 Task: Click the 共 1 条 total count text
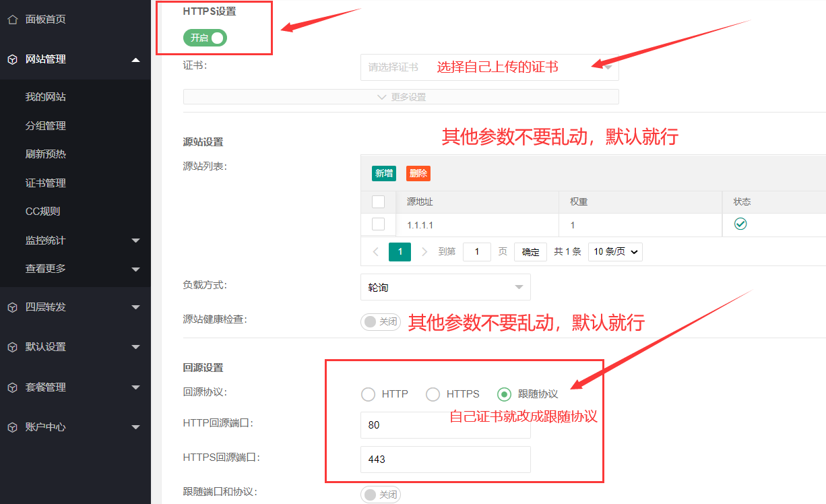(x=567, y=252)
